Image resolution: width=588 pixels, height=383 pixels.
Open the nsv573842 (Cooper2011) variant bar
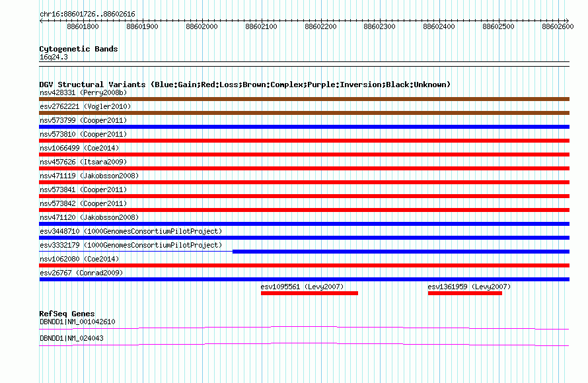click(304, 210)
